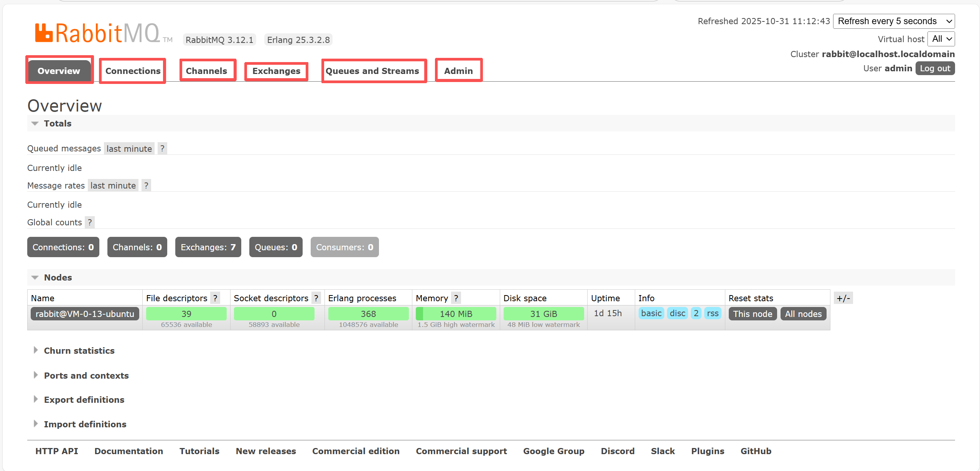Click the Memory column help icon
This screenshot has width=980, height=471.
456,298
